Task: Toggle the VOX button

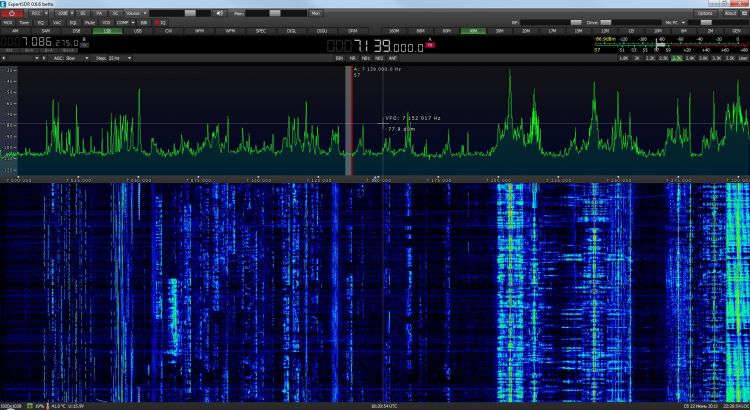Action: click(x=106, y=22)
